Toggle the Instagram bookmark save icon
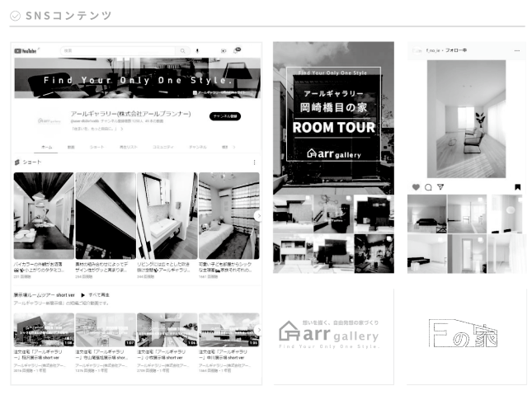Image resolution: width=532 pixels, height=395 pixels. tap(517, 187)
